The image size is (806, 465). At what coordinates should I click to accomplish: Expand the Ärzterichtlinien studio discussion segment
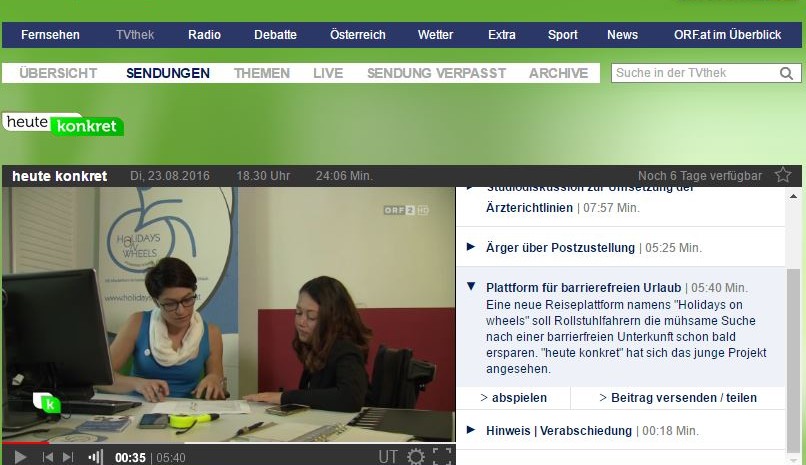(x=470, y=189)
